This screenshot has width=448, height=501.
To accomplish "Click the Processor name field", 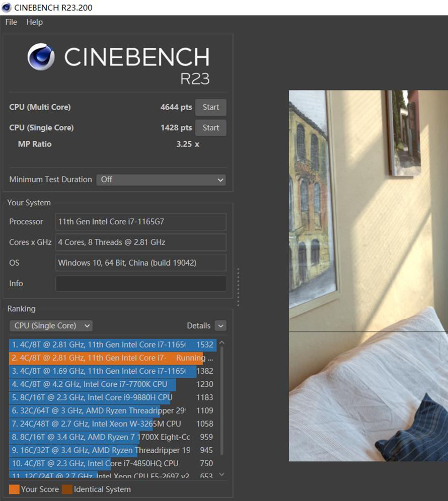I will 141,222.
